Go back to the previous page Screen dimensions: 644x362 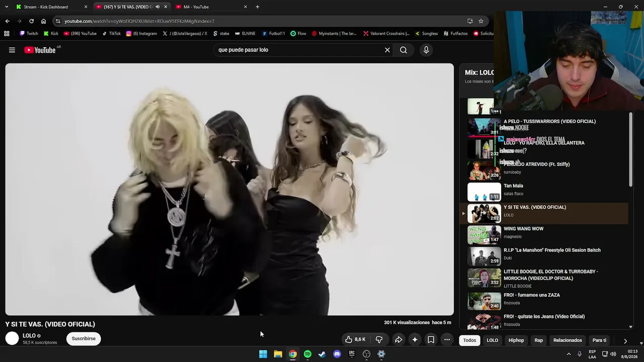[7, 21]
